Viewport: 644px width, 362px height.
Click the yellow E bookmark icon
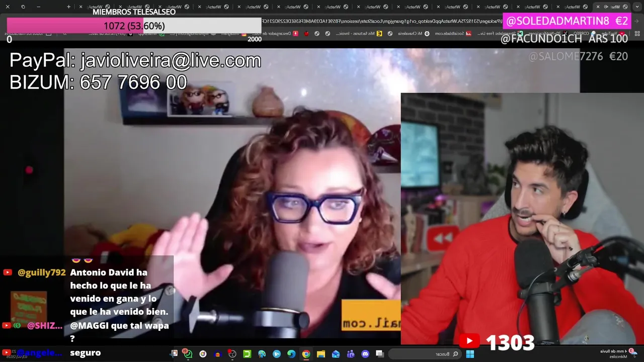click(x=379, y=33)
